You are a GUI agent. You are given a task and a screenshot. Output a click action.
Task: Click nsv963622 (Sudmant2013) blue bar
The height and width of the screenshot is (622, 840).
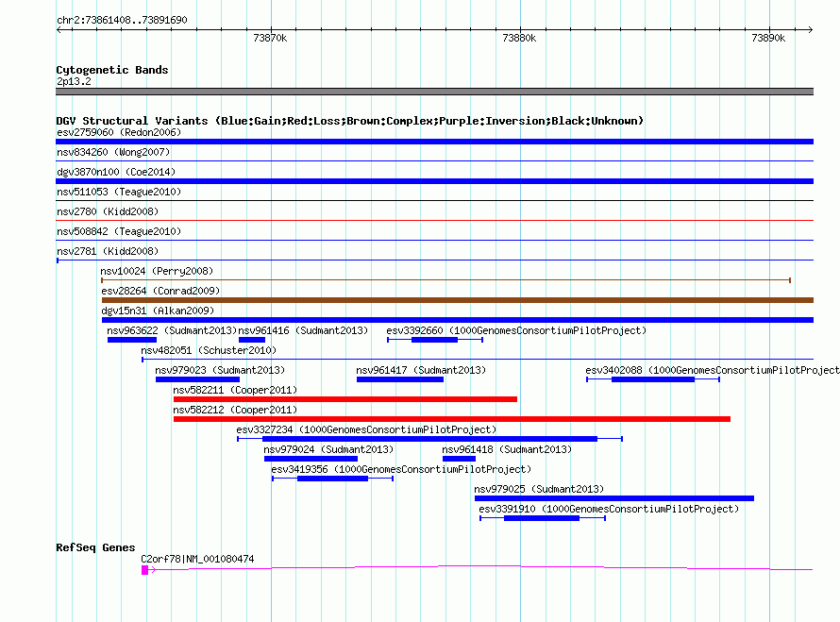click(x=132, y=340)
